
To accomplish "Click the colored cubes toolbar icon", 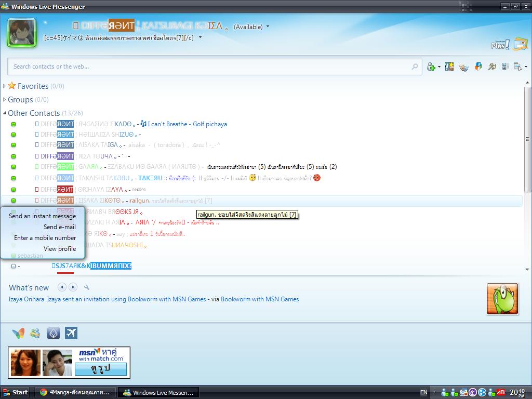I will [478, 66].
